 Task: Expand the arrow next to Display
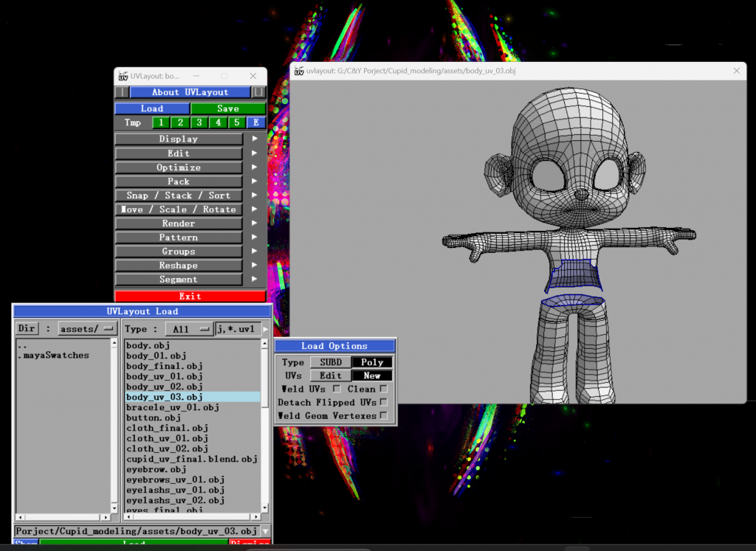click(255, 139)
